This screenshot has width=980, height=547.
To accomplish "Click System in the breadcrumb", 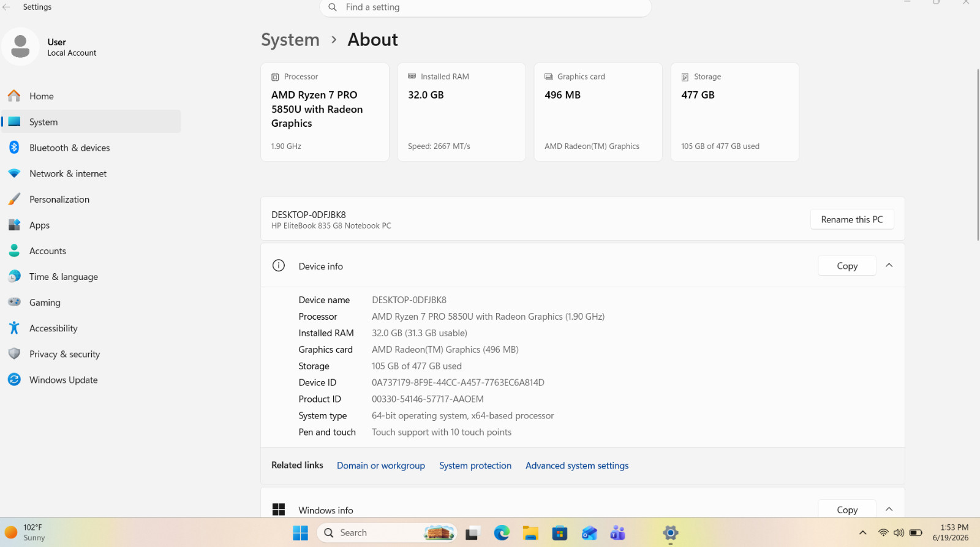I will (x=290, y=40).
